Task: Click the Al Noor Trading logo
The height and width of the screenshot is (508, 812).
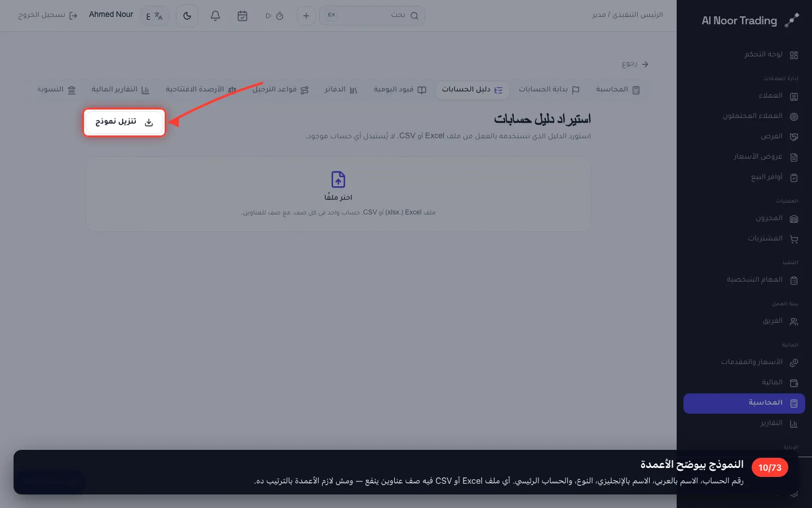Action: tap(750, 21)
